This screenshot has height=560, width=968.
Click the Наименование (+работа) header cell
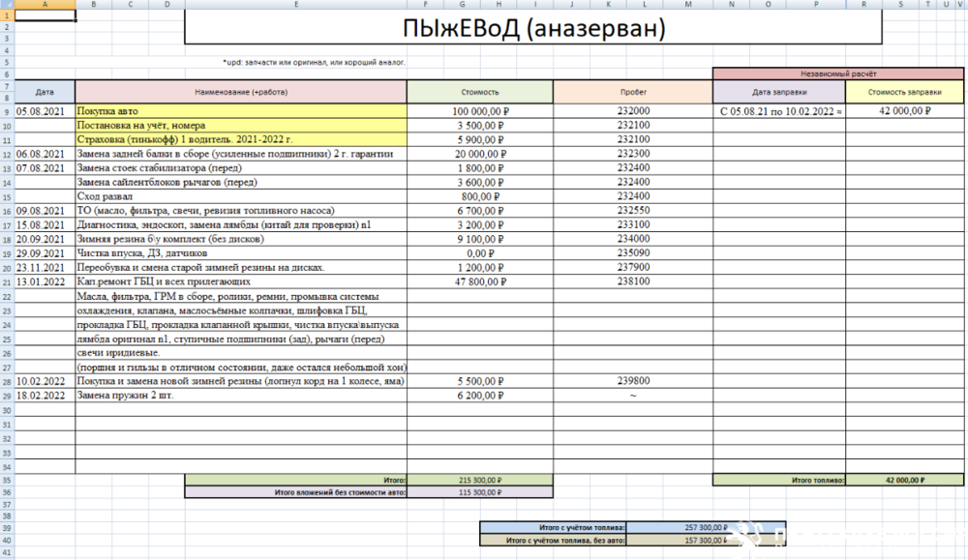241,92
